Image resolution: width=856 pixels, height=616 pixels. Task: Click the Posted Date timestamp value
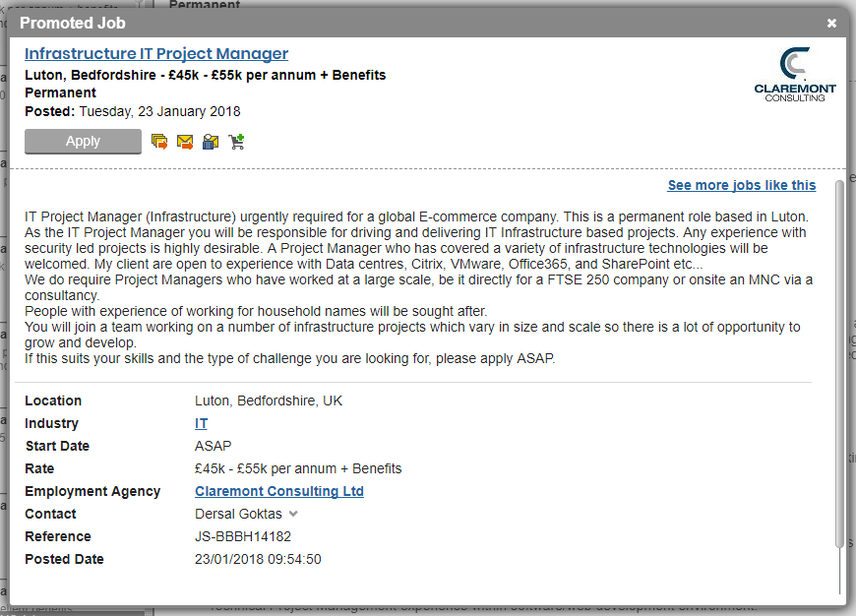coord(258,559)
